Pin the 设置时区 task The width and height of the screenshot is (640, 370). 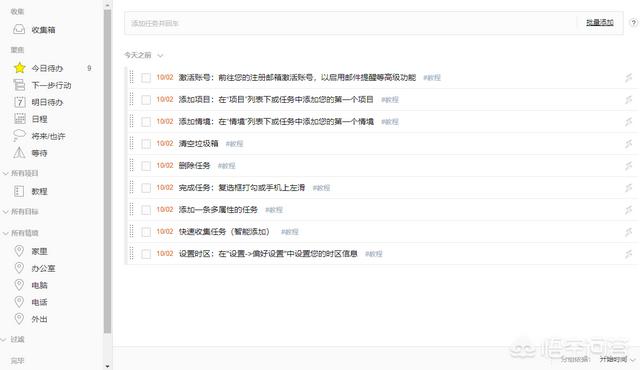(629, 254)
